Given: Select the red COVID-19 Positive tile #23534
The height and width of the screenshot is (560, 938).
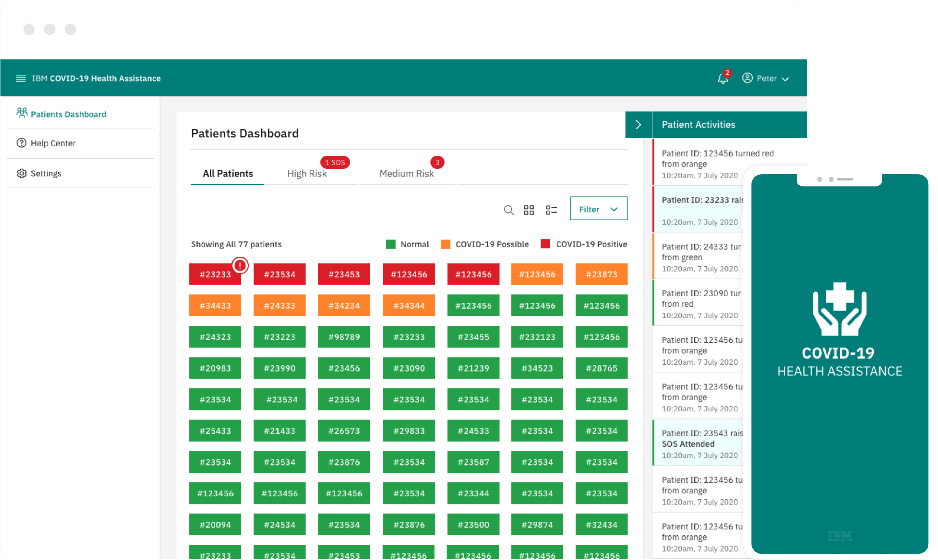Looking at the screenshot, I should (x=280, y=274).
